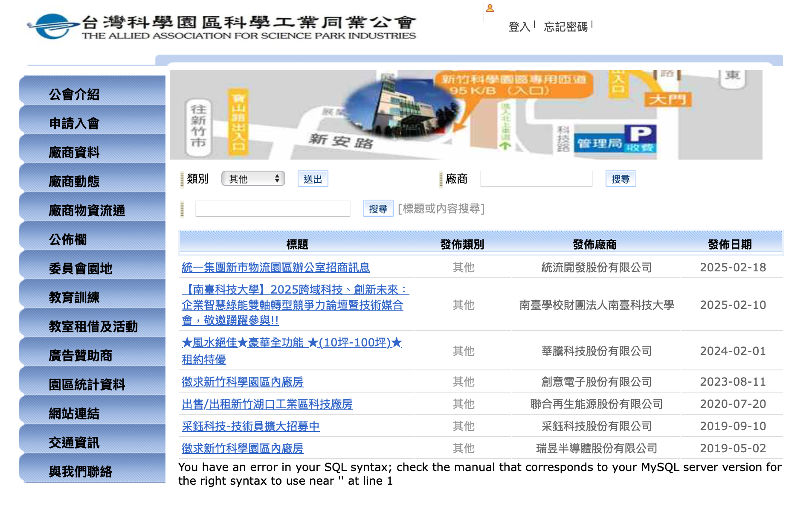Screen dimensions: 812x512
Task: Click 搜尋 button for title/content search
Action: (378, 209)
